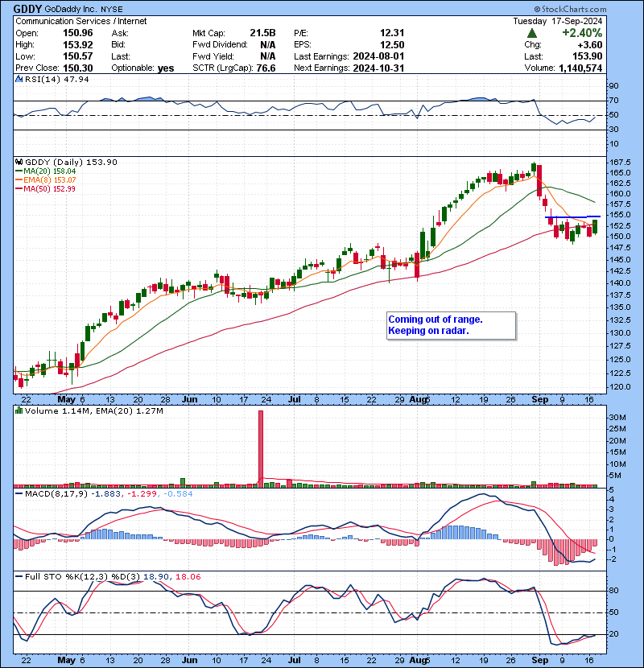Image resolution: width=644 pixels, height=668 pixels.
Task: Click the Last Earnings date 2024-08-01
Action: click(x=378, y=56)
